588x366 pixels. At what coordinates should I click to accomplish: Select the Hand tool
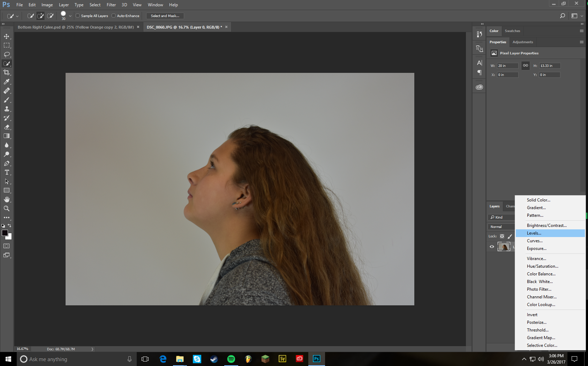point(7,199)
